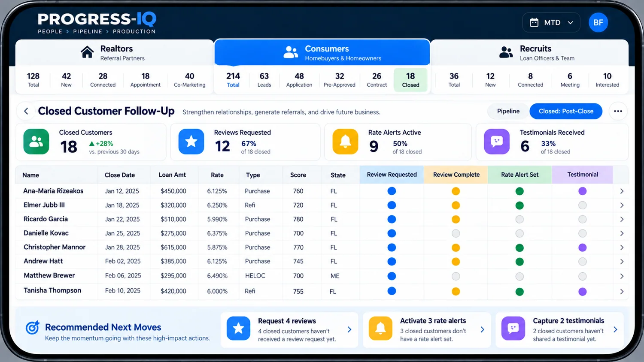Open the Activate 3 rate alerts recommendation

point(427,329)
